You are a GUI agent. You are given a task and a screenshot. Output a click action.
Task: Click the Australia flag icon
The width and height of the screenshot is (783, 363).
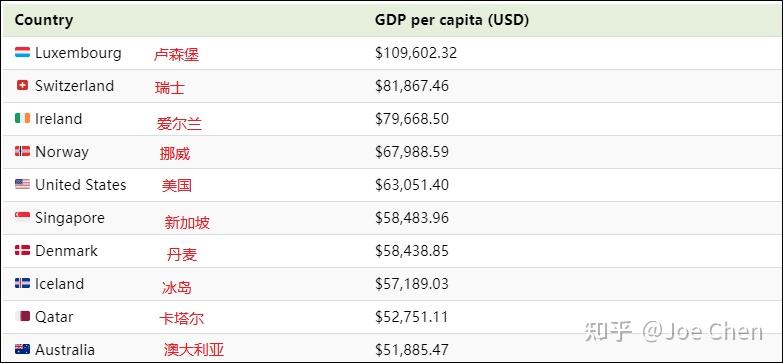click(x=22, y=349)
